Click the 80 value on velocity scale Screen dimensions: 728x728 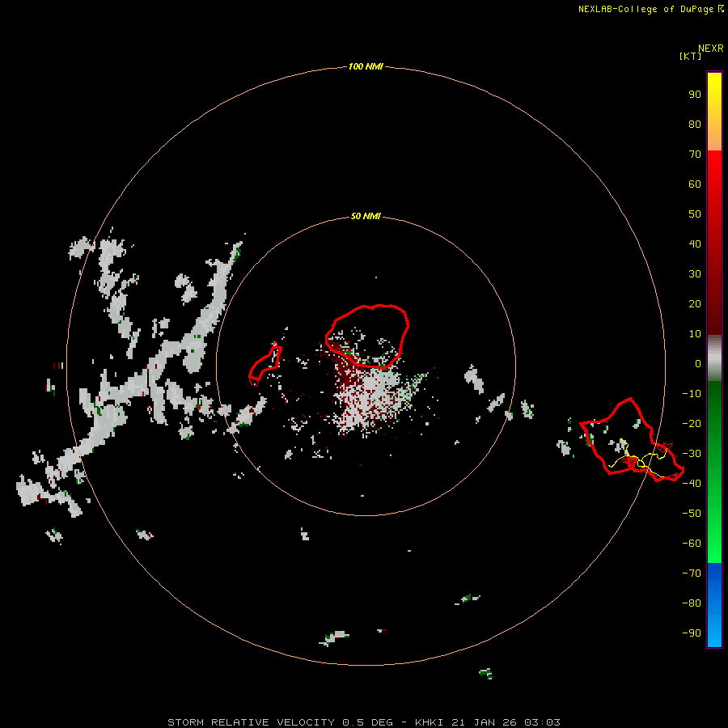click(695, 125)
